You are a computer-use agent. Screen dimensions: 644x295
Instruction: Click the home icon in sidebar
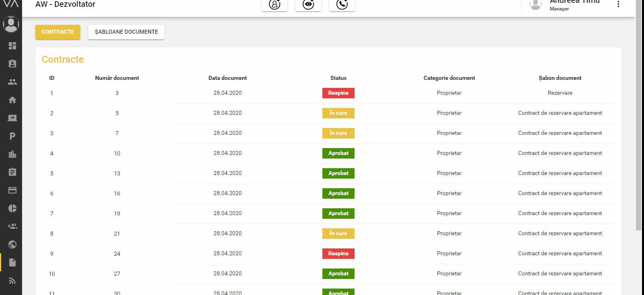[12, 100]
